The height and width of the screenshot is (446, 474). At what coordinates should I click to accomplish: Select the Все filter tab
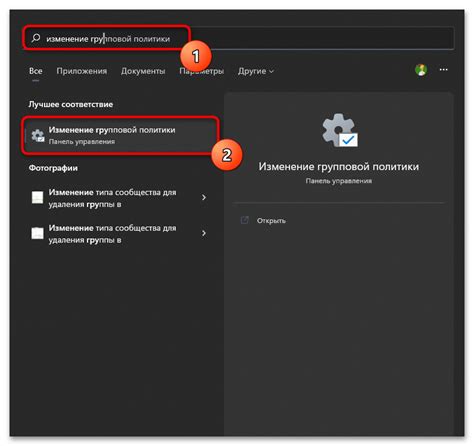(x=35, y=71)
